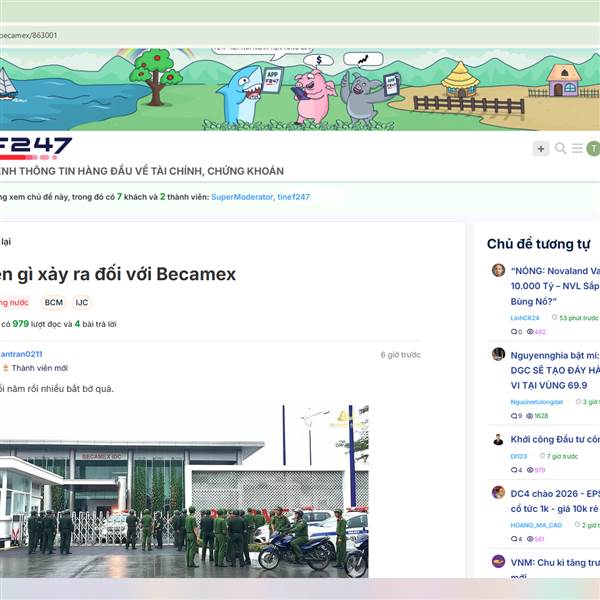Viewport: 600px width, 600px height.
Task: Select the BCM tag
Action: 54,302
